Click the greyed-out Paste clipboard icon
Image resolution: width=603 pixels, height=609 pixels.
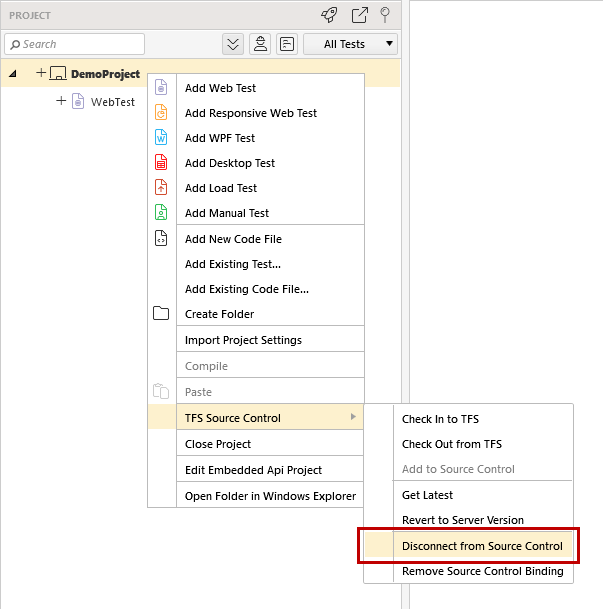click(161, 391)
